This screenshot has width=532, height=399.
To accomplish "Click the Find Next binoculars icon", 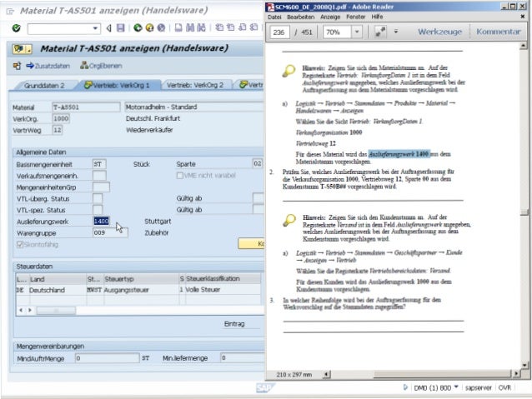I will [201, 28].
